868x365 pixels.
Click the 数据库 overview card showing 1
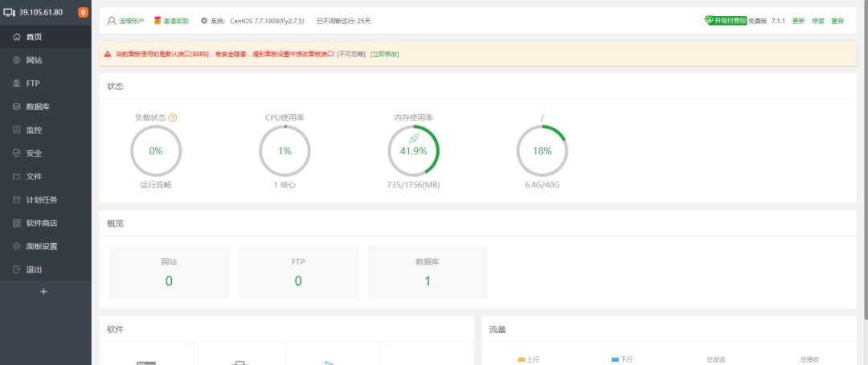(427, 273)
